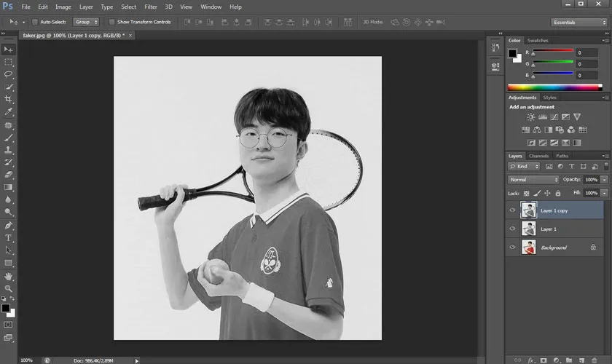This screenshot has width=612, height=364.
Task: Pick the Eyedropper tool
Action: tap(8, 111)
